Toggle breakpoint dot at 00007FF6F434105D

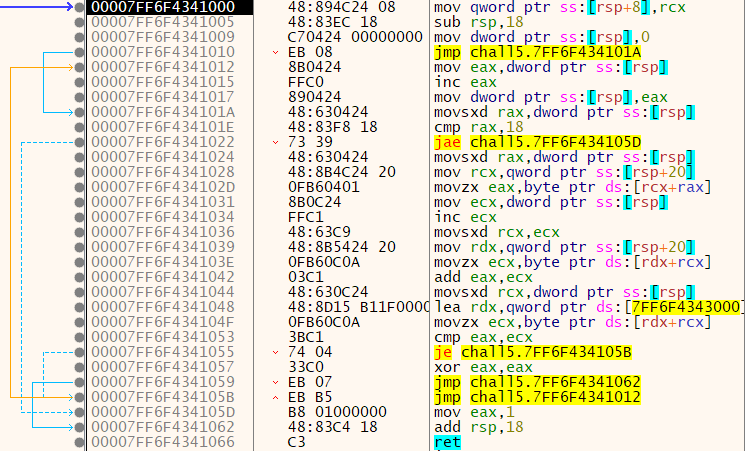click(79, 412)
